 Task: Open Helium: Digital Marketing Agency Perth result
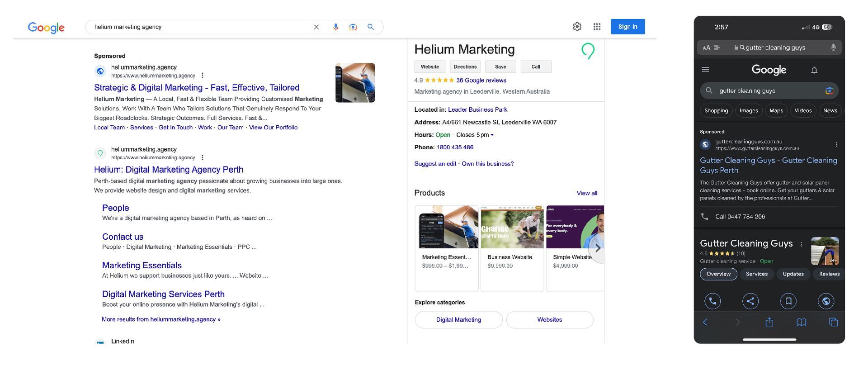169,170
